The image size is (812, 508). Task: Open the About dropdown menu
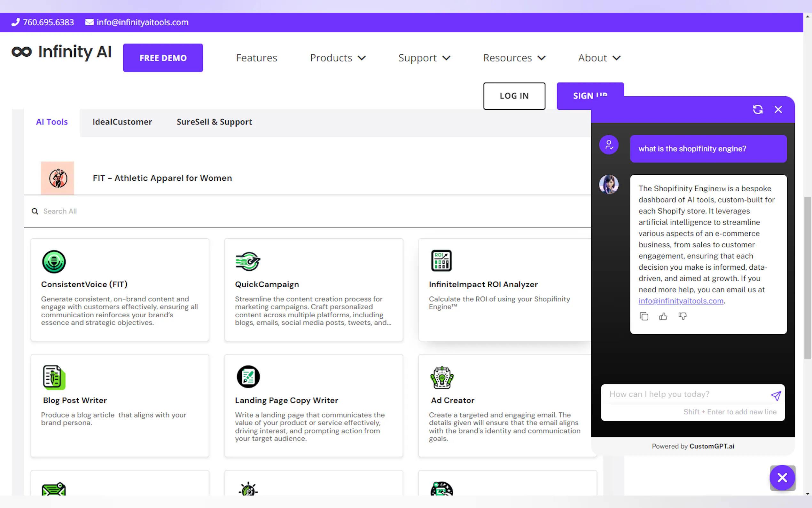click(x=599, y=58)
